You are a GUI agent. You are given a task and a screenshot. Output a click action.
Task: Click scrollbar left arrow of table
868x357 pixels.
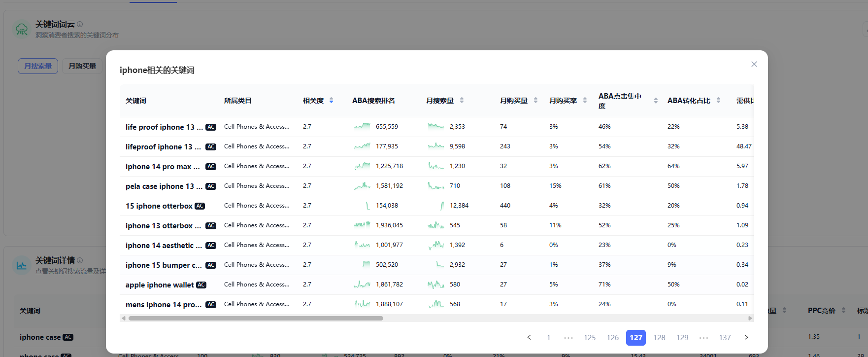tap(124, 319)
